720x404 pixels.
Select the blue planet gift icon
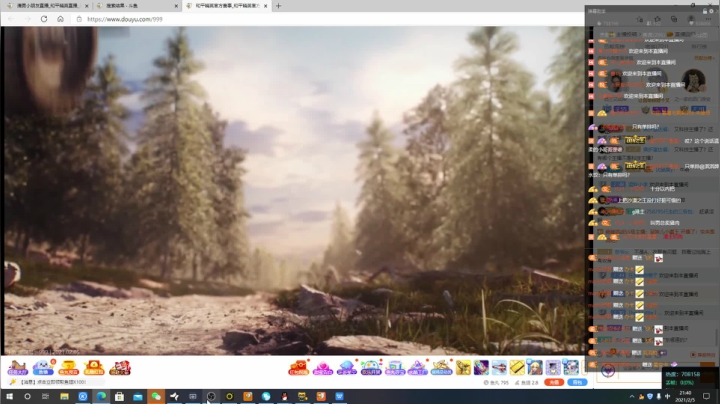click(x=347, y=368)
